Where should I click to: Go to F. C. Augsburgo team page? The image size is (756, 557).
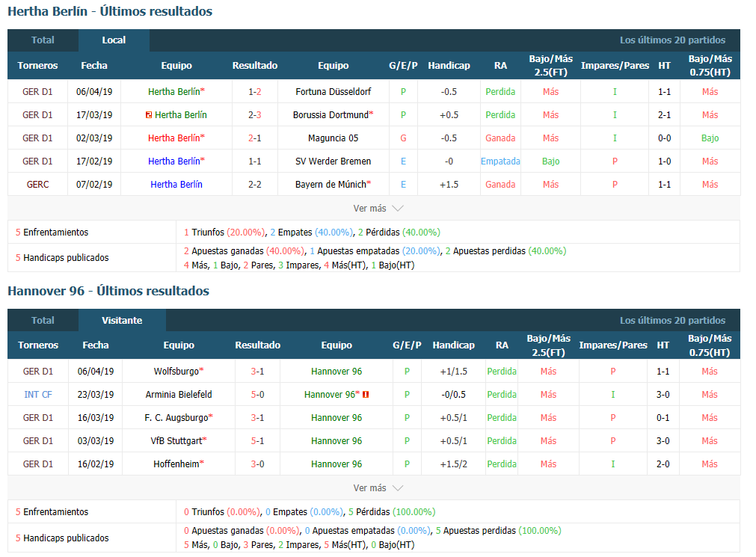pyautogui.click(x=176, y=418)
